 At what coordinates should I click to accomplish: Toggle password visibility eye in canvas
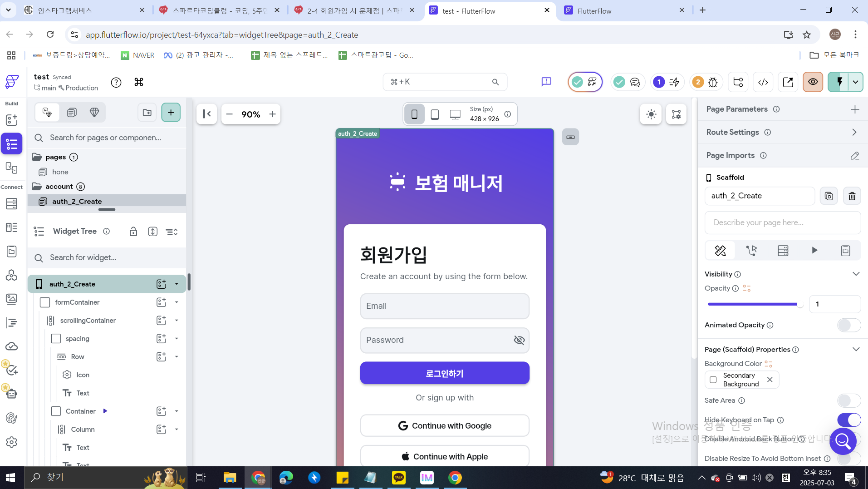pyautogui.click(x=519, y=340)
